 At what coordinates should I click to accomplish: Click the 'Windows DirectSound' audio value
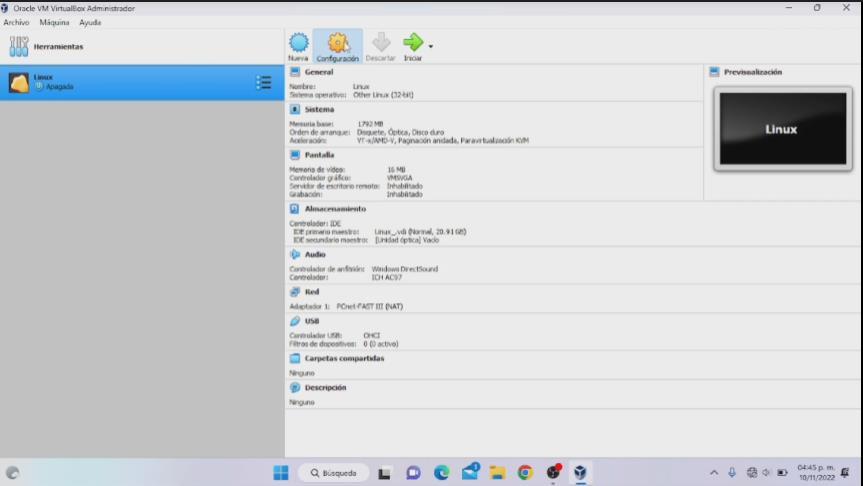(x=405, y=270)
